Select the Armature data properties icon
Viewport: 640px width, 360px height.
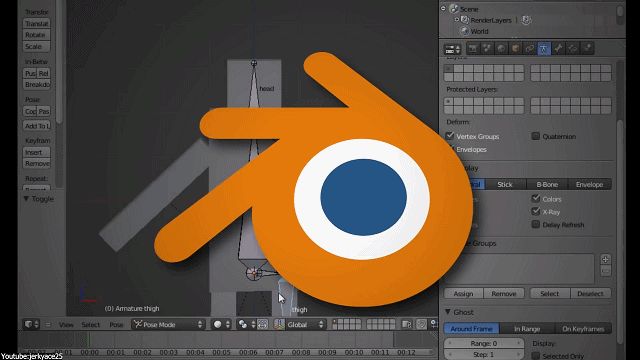[544, 49]
